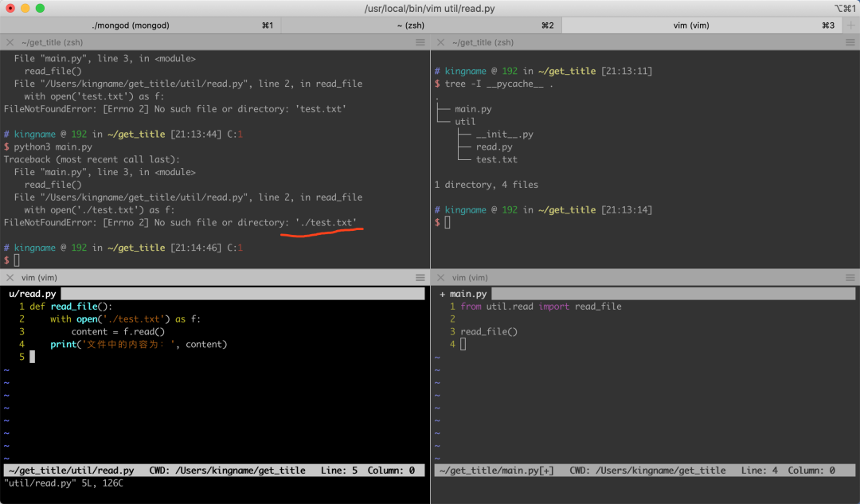Viewport: 860px width, 504px height.
Task: Open the top-right zsh pane hamburger menu
Action: tap(850, 42)
